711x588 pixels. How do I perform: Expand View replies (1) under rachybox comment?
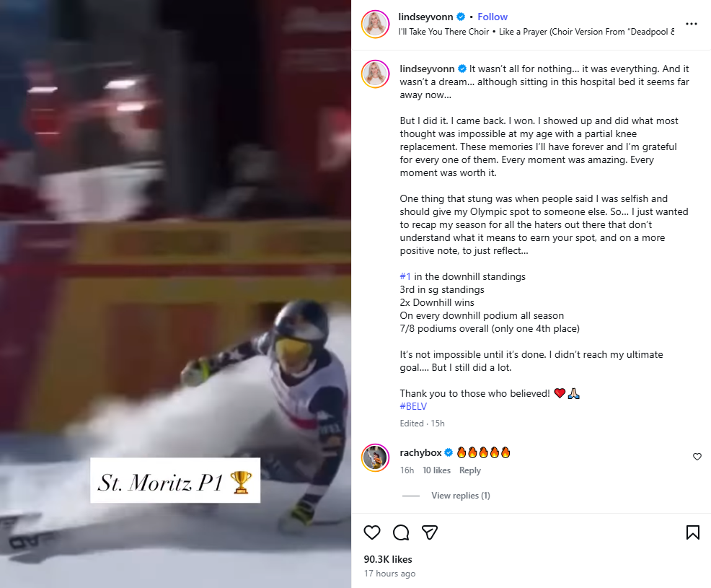click(460, 496)
